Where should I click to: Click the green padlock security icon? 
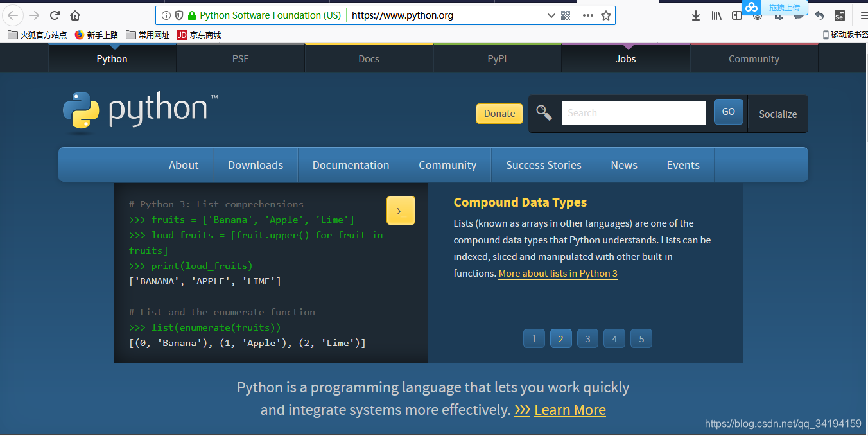191,15
